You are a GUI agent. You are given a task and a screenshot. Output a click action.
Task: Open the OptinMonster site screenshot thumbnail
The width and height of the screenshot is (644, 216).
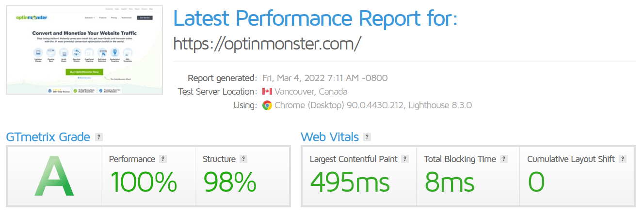click(84, 50)
